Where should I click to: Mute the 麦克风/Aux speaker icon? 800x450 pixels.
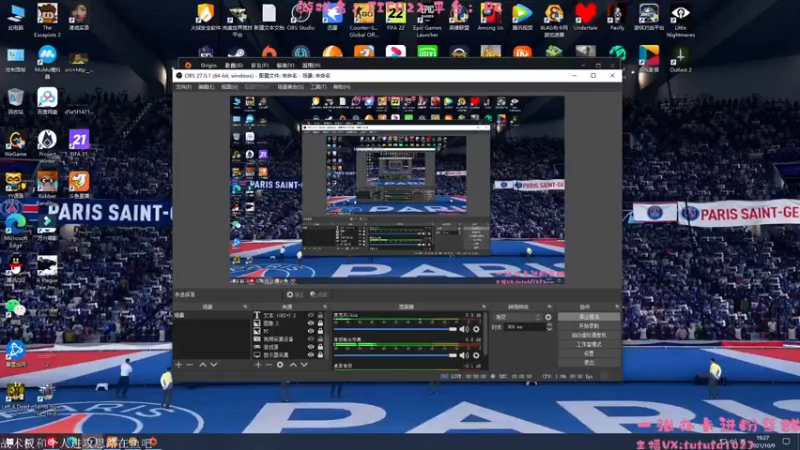464,329
